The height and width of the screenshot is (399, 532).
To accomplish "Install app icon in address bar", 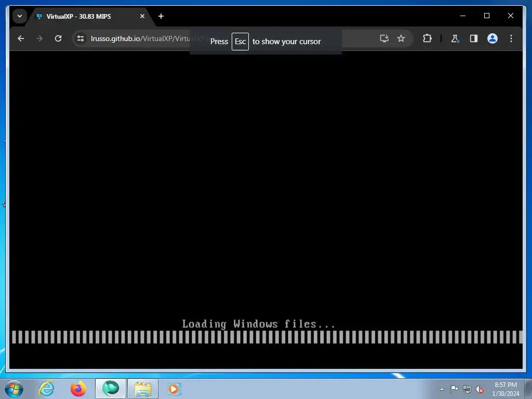I will click(384, 38).
